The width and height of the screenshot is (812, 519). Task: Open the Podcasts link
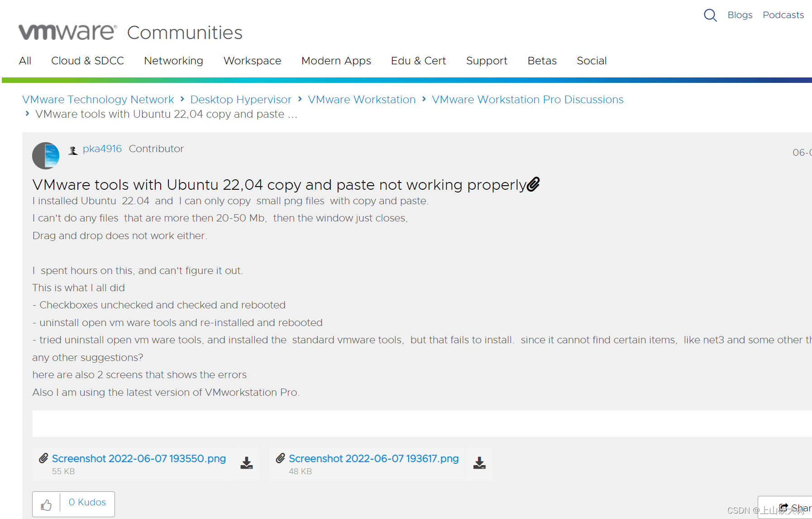coord(783,15)
